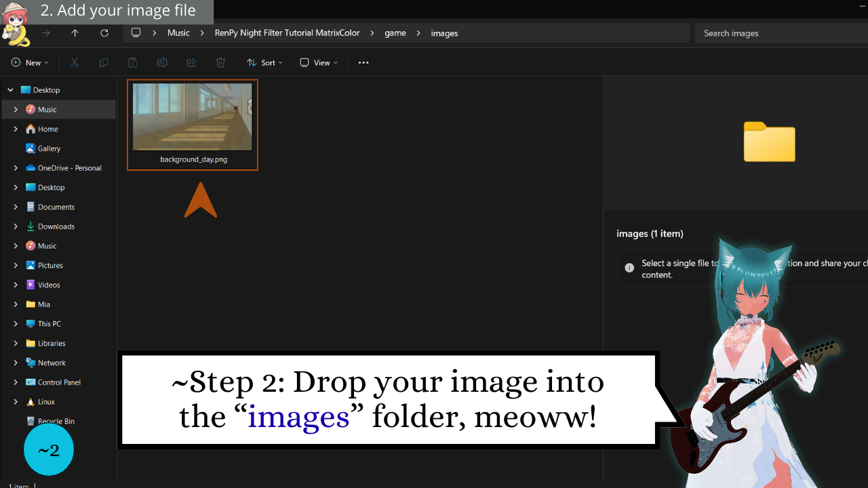Open the See more ellipsis menu
Viewport: 868px width, 488px height.
pos(363,62)
